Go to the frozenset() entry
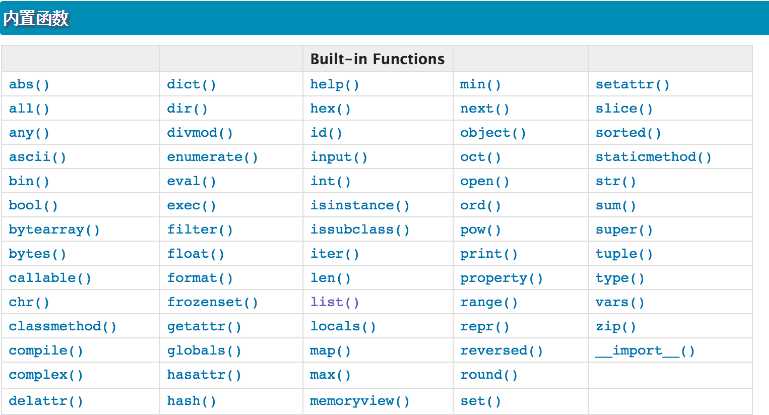This screenshot has height=415, width=769. click(x=212, y=302)
